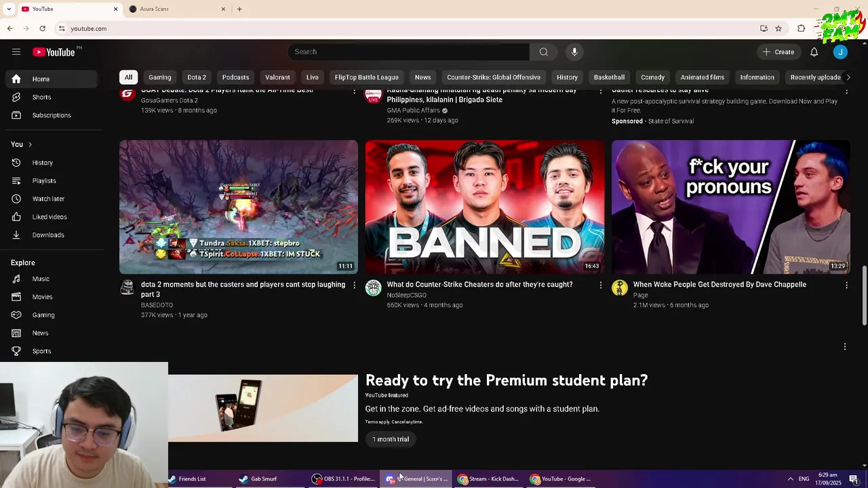
Task: Click the taskbar clock
Action: pos(827,479)
